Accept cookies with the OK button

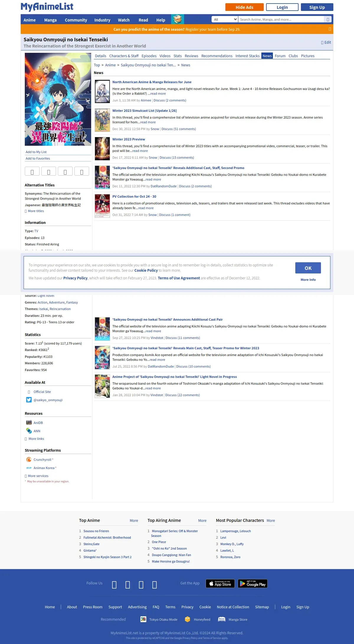308,268
